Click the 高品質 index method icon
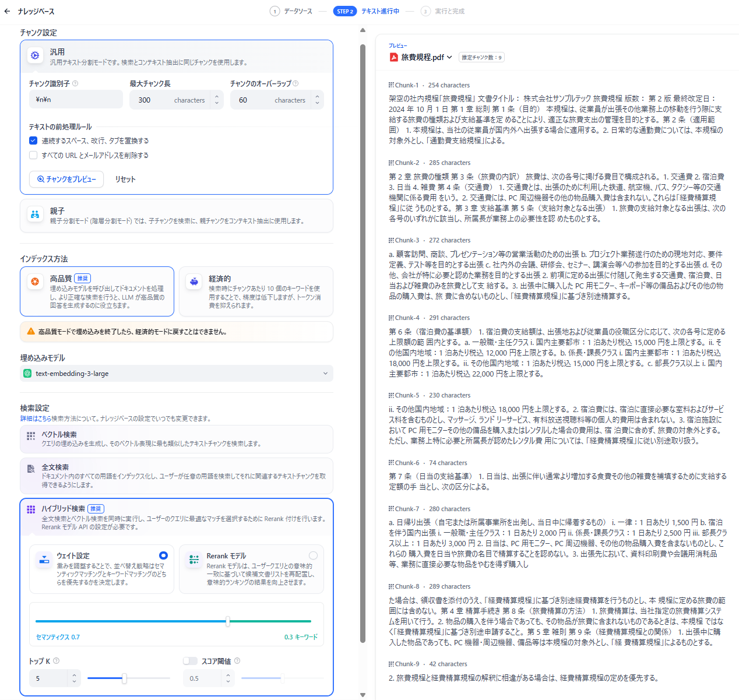Screen dimensions: 739x700 [35, 282]
